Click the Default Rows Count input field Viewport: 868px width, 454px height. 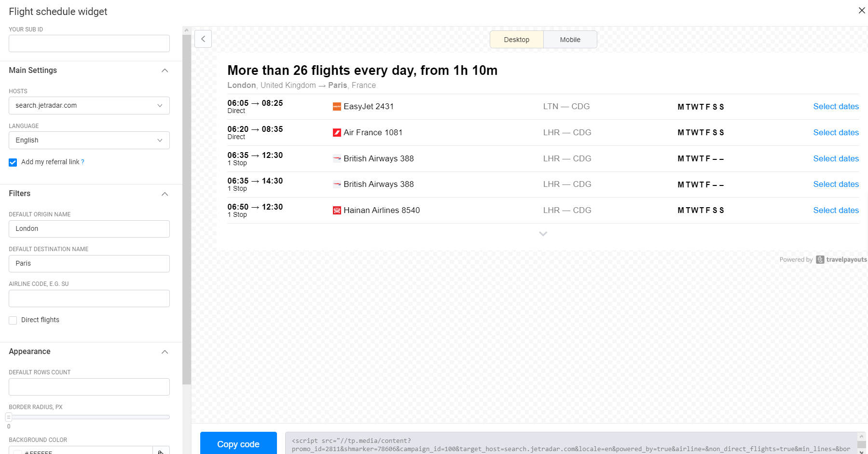89,387
